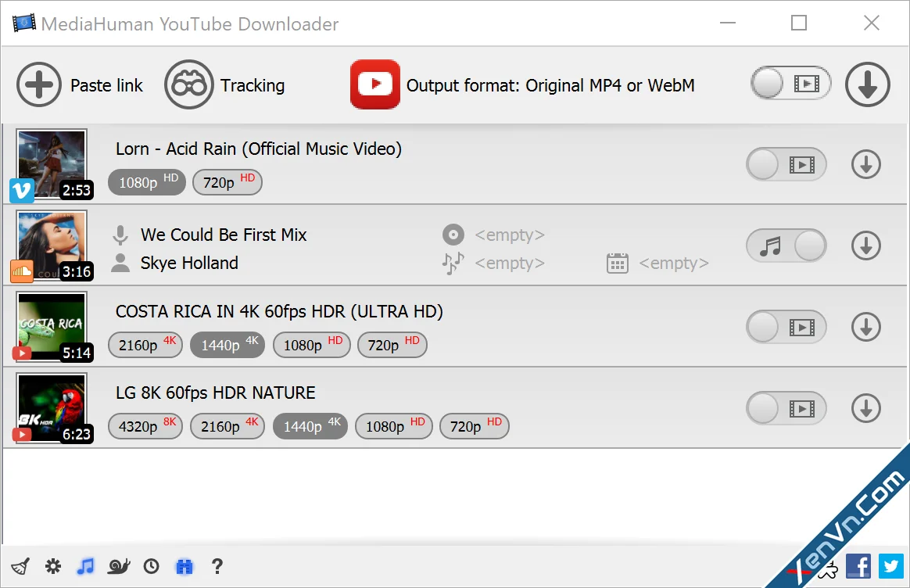Click the blue binoculars icon in bottom bar
This screenshot has height=588, width=910.
click(184, 566)
